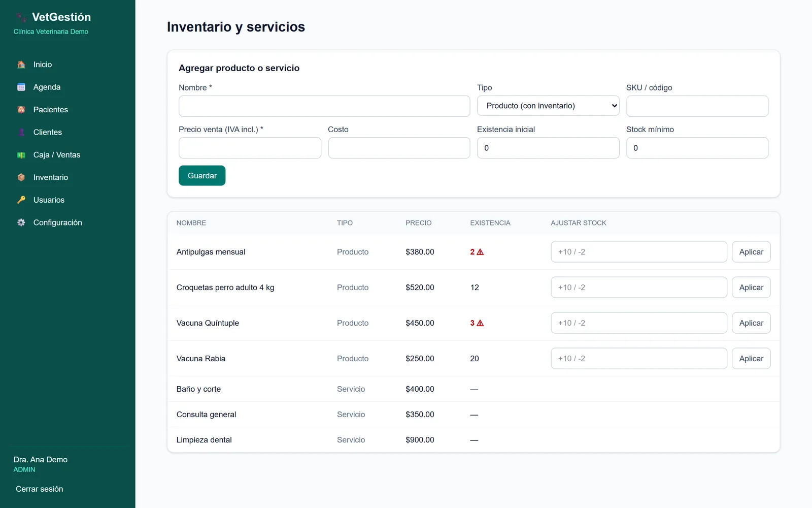
Task: Click the Dra. Ana Demo user name
Action: click(x=41, y=460)
